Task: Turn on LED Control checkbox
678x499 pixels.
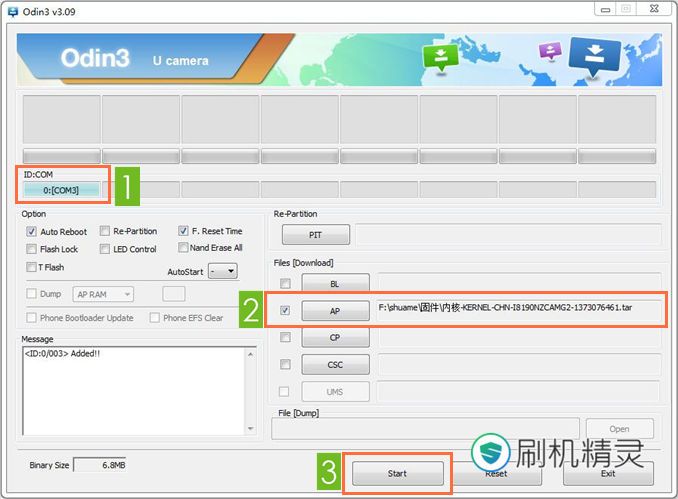Action: 104,249
